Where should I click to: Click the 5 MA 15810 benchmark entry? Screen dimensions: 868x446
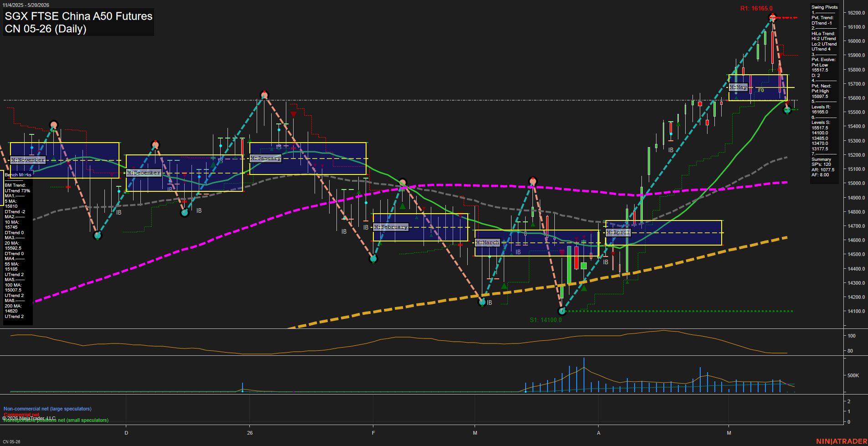coord(11,204)
